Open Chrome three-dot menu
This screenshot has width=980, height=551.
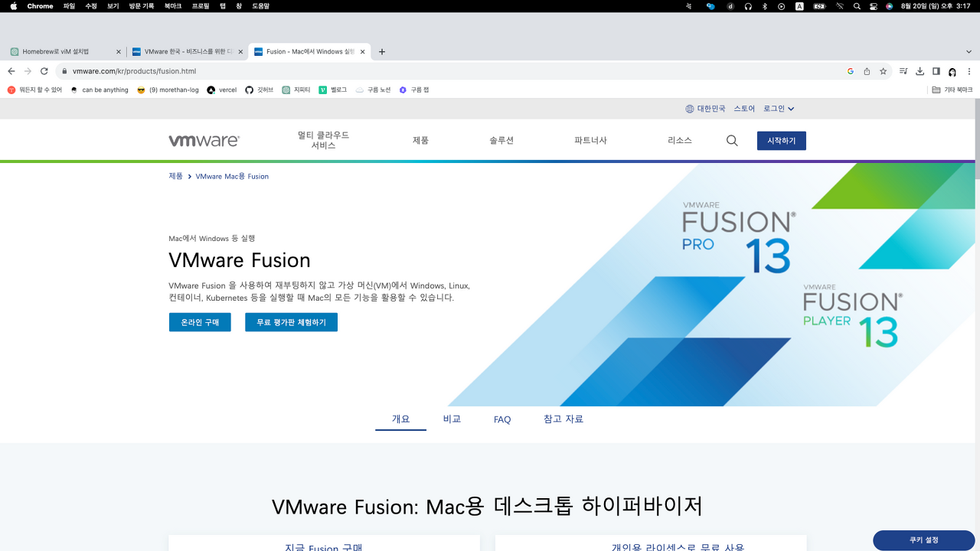(969, 71)
